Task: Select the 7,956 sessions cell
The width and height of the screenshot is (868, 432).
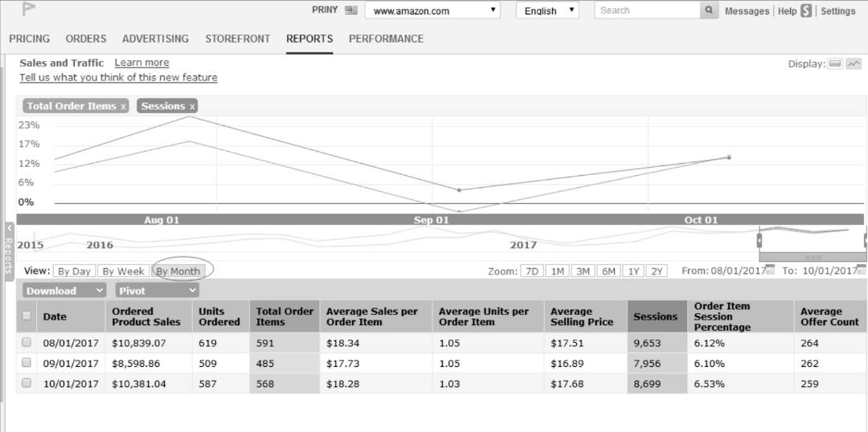Action: point(657,364)
